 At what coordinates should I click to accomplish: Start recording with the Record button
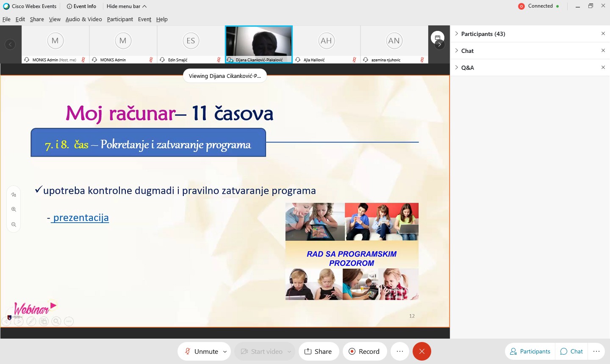click(x=364, y=351)
